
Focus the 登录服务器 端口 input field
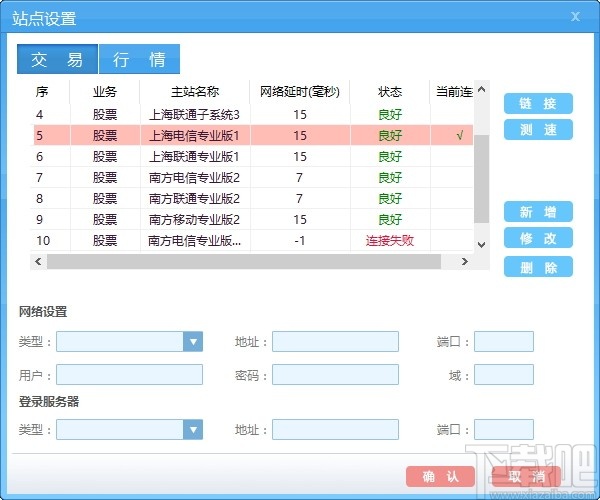coord(504,429)
